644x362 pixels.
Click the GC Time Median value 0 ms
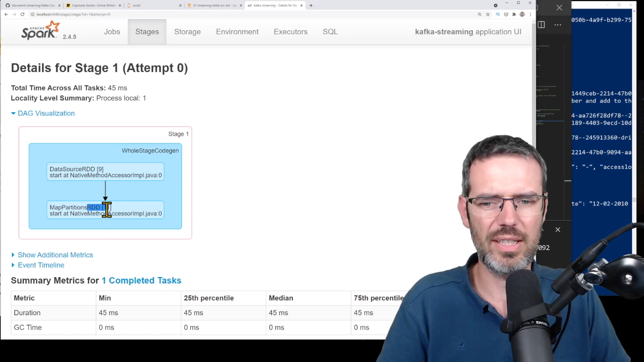tap(276, 327)
